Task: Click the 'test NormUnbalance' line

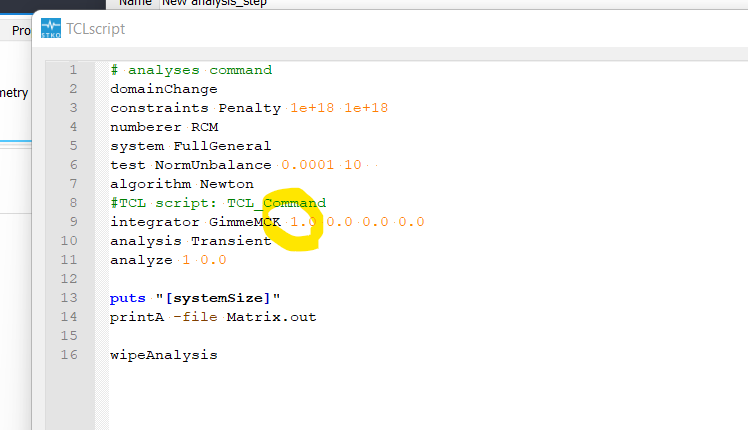Action: point(191,165)
